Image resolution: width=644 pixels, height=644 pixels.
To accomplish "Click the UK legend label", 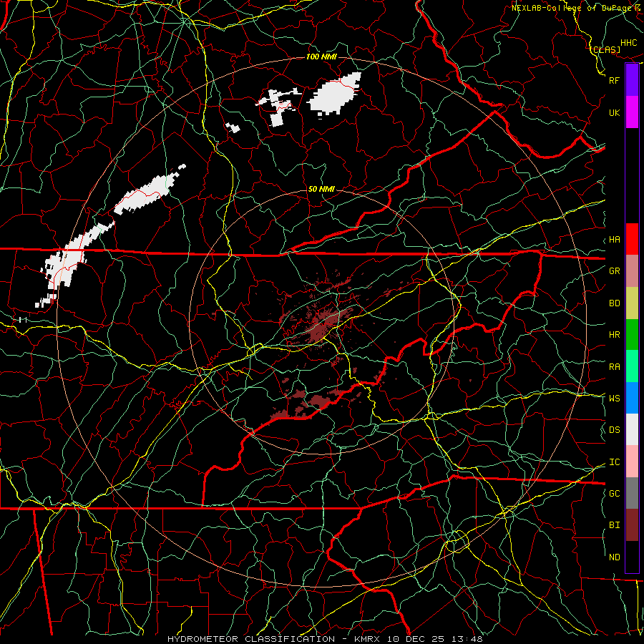I will click(614, 112).
